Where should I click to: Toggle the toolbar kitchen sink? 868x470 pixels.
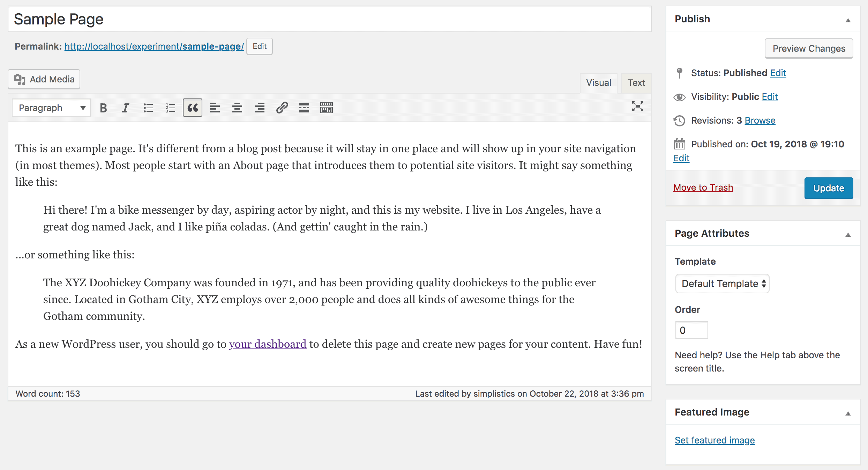coord(327,108)
